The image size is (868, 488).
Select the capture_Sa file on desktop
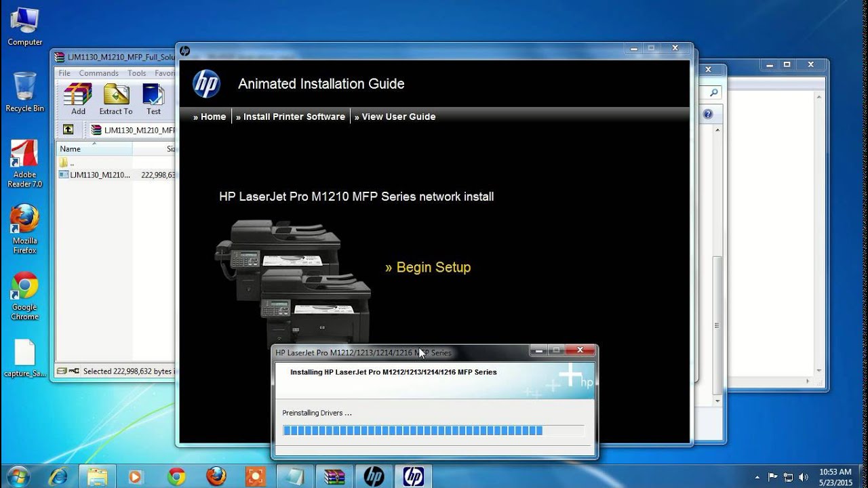click(25, 359)
